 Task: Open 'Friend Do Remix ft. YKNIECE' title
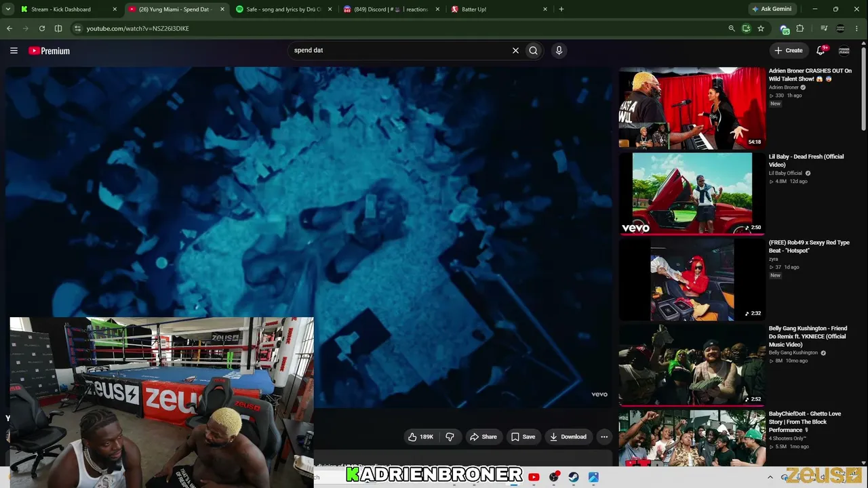(x=808, y=337)
